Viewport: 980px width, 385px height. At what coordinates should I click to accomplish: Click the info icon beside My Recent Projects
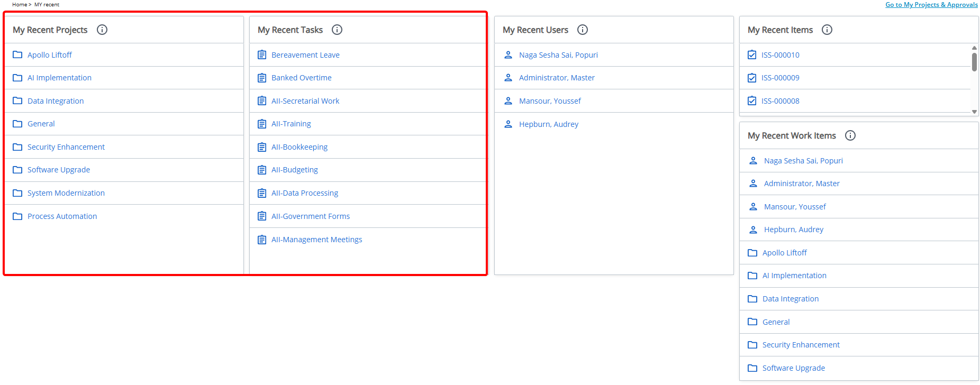coord(102,30)
